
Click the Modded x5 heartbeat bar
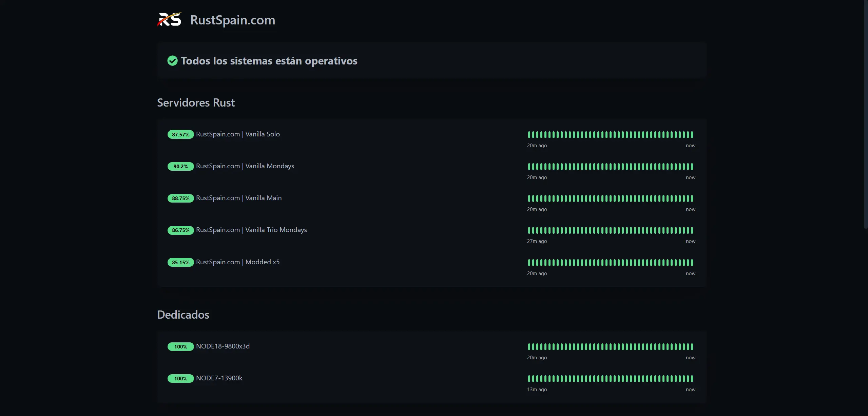pyautogui.click(x=611, y=263)
